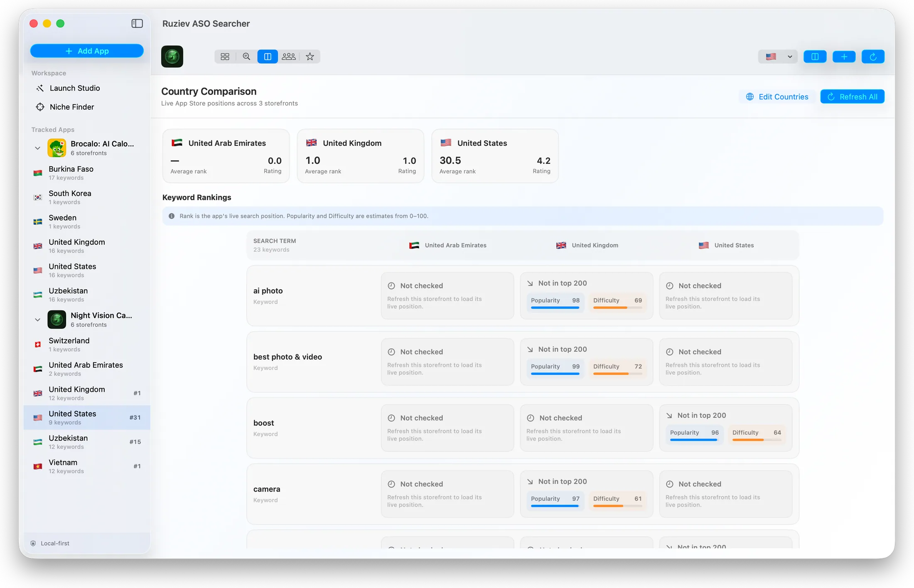
Task: Open Launch Studio workspace
Action: 87,88
